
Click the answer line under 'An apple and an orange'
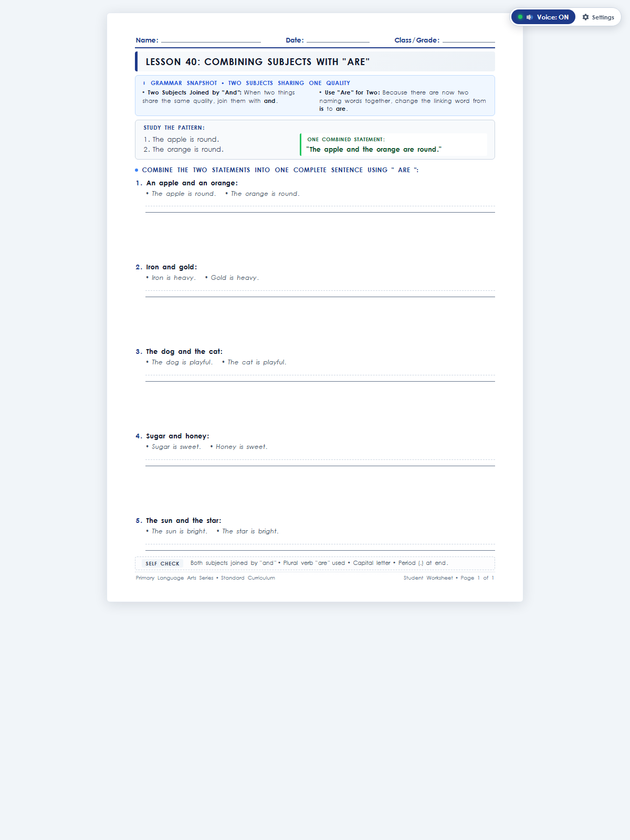point(320,209)
